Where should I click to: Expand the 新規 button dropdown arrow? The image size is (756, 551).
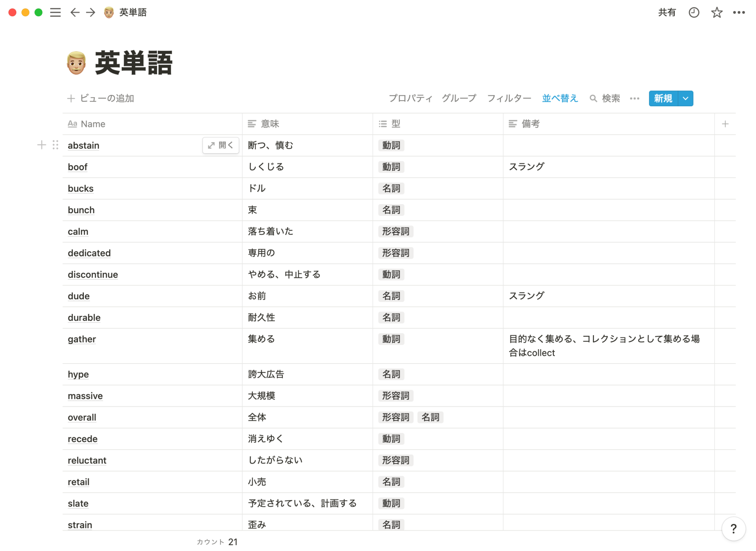[x=685, y=99]
